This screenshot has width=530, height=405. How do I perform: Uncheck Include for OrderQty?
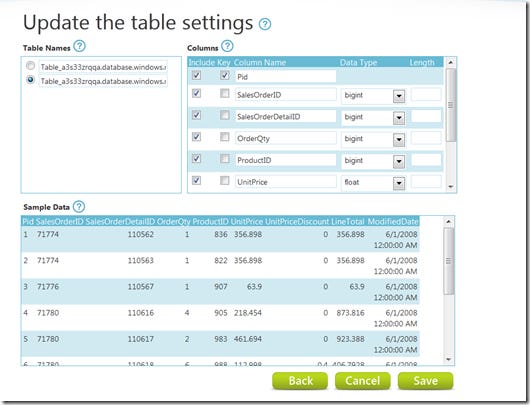[196, 137]
